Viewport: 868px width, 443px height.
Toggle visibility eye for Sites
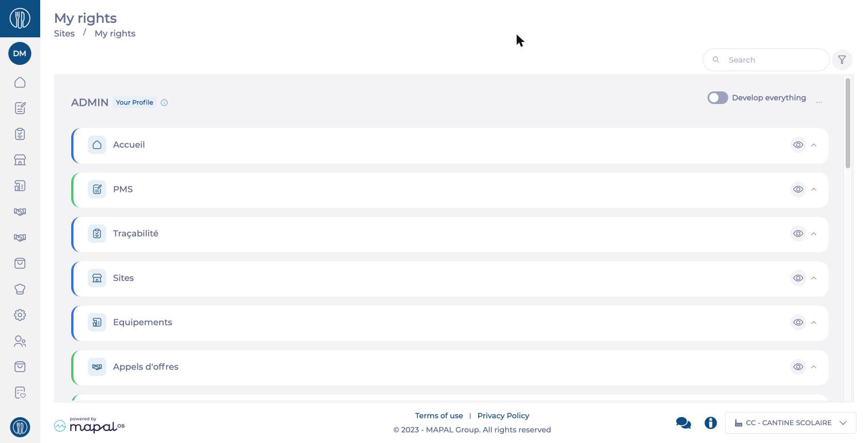pos(798,278)
